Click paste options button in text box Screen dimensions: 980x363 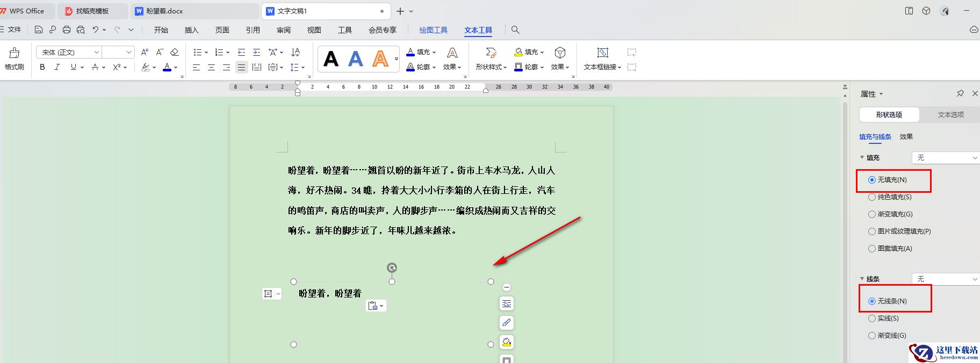point(376,306)
